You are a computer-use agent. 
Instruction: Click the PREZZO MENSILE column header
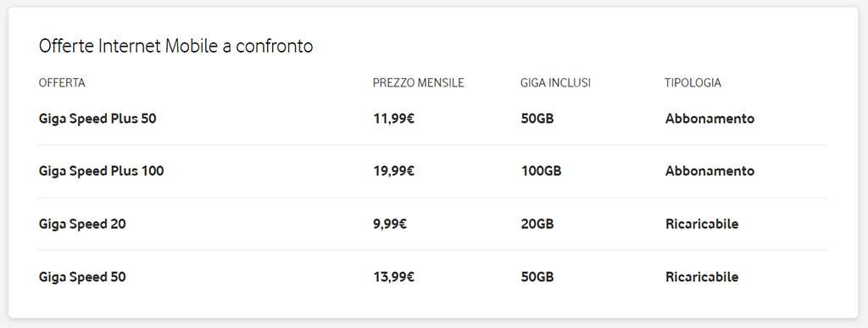point(419,83)
